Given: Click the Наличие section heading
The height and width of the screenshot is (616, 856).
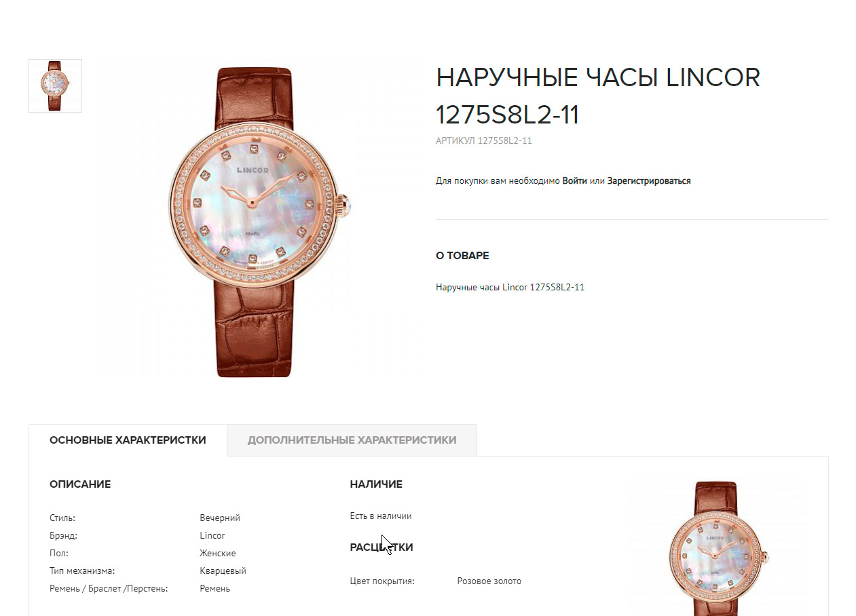Looking at the screenshot, I should 376,484.
